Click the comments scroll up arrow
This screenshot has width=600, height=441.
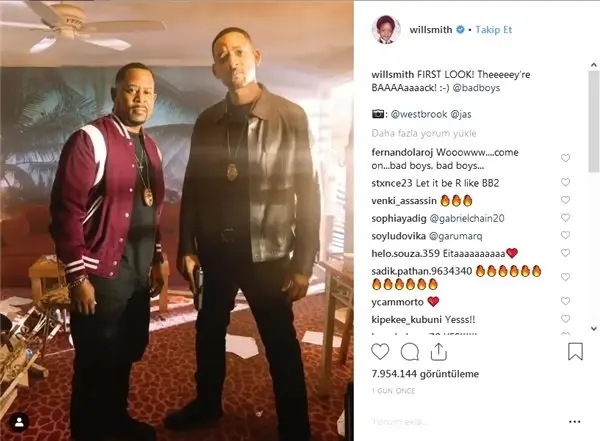(x=593, y=65)
